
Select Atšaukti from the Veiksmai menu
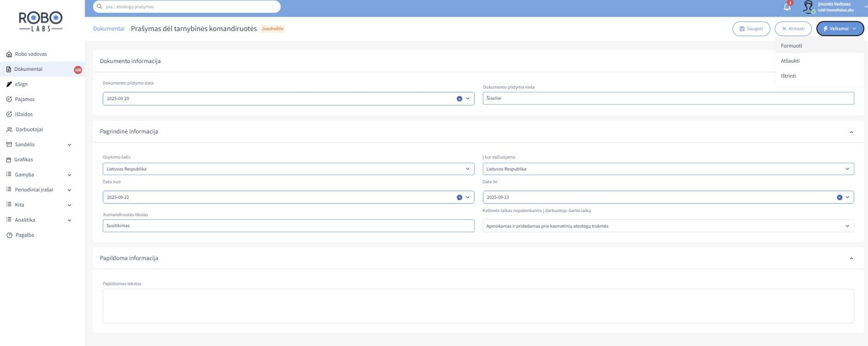click(819, 61)
